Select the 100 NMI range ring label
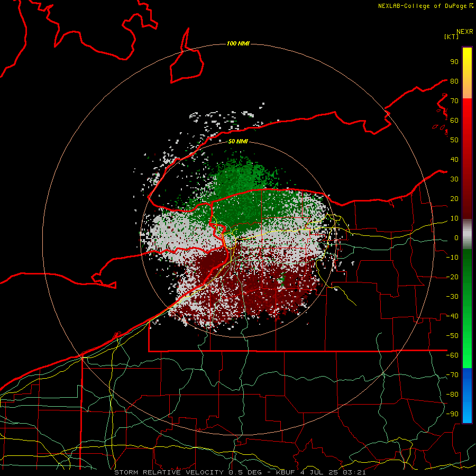The height and width of the screenshot is (476, 476). (238, 43)
